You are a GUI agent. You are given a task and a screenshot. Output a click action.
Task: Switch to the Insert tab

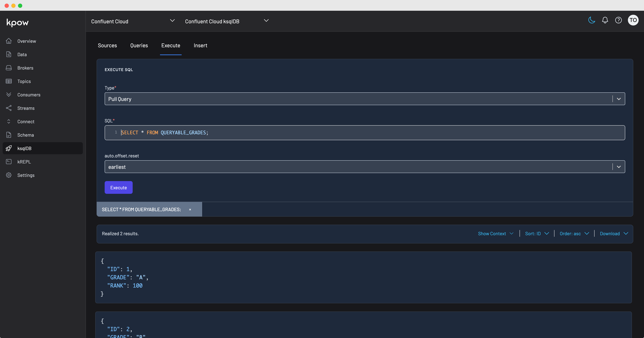200,45
